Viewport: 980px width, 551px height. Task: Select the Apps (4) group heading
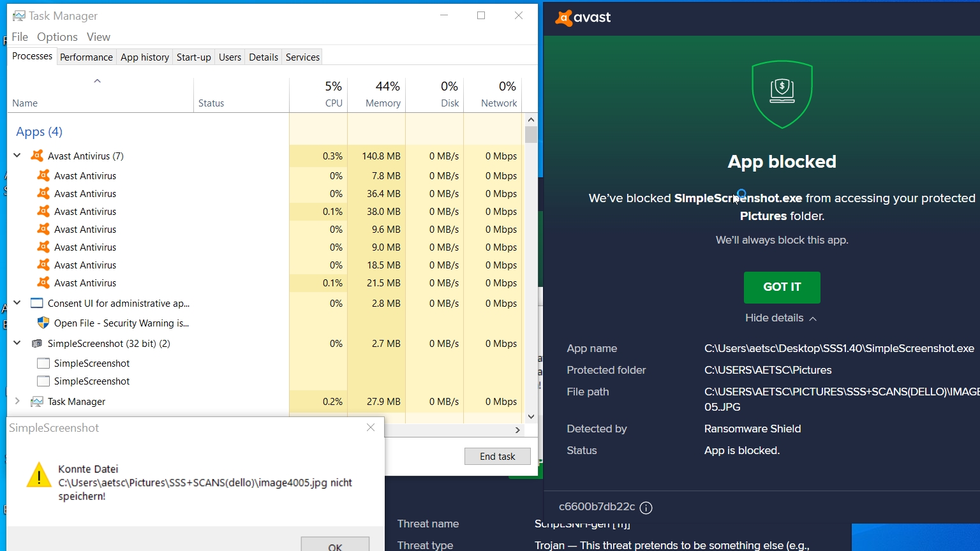coord(39,131)
